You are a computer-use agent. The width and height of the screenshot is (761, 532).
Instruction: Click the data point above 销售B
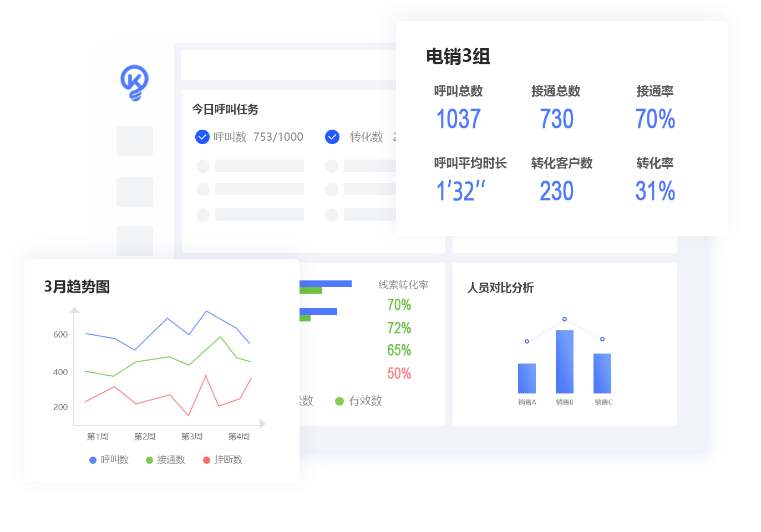565,319
